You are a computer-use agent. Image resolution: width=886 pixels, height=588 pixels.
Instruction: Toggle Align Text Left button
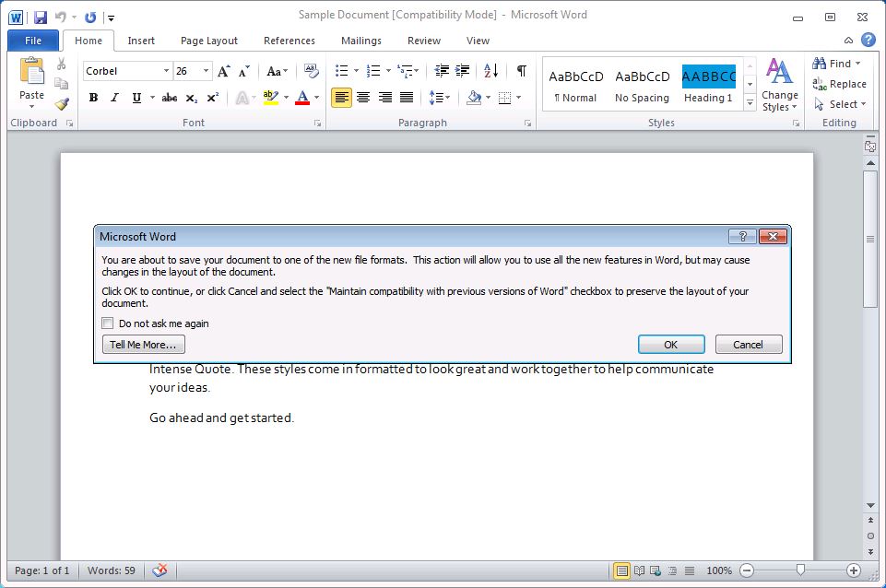pyautogui.click(x=341, y=98)
